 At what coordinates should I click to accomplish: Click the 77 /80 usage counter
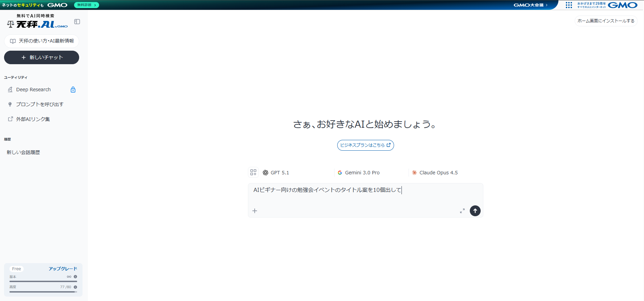click(x=66, y=287)
